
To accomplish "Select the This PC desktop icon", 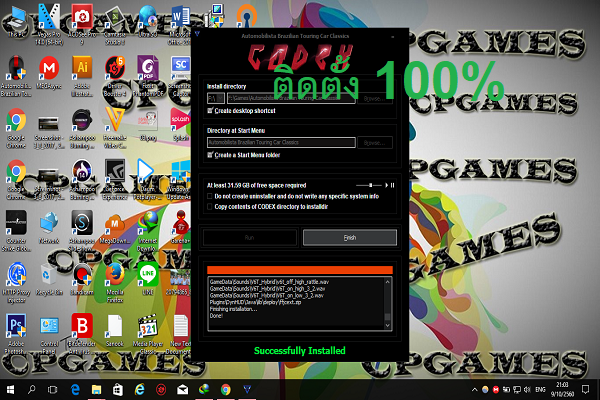I will click(x=16, y=21).
